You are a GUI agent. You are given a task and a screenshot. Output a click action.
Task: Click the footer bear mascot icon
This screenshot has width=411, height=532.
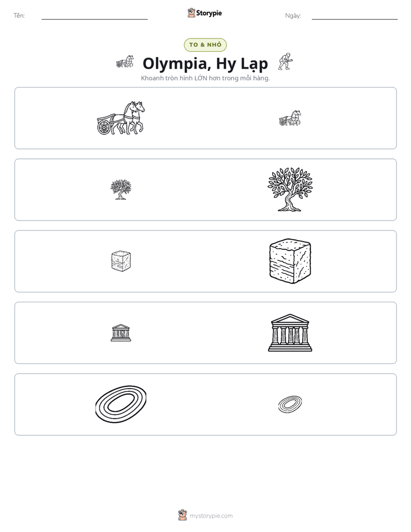click(182, 515)
